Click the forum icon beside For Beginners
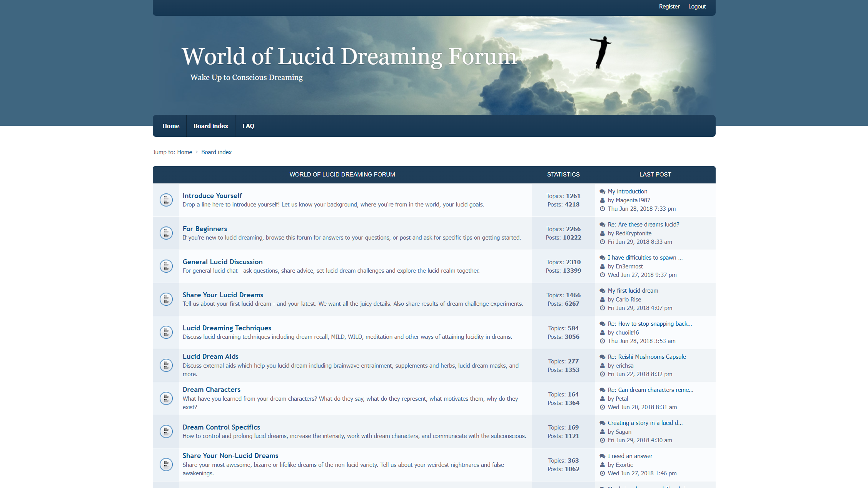Image resolution: width=868 pixels, height=488 pixels. coord(166,233)
